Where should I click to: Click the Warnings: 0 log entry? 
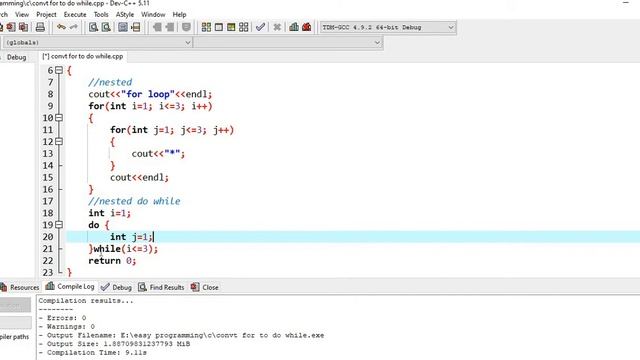coord(67,327)
